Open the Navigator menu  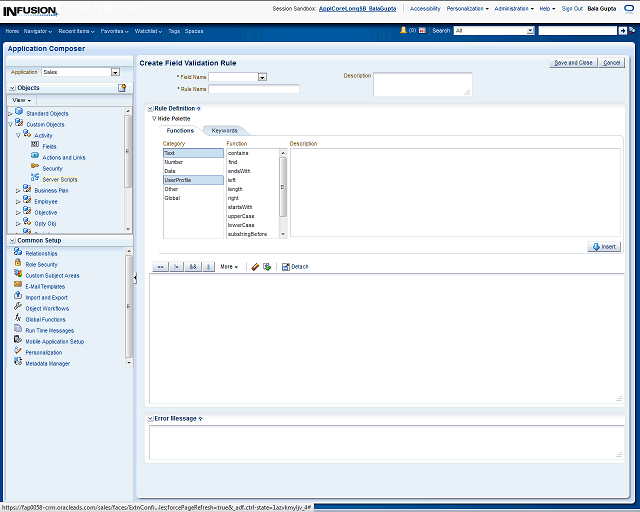click(38, 31)
